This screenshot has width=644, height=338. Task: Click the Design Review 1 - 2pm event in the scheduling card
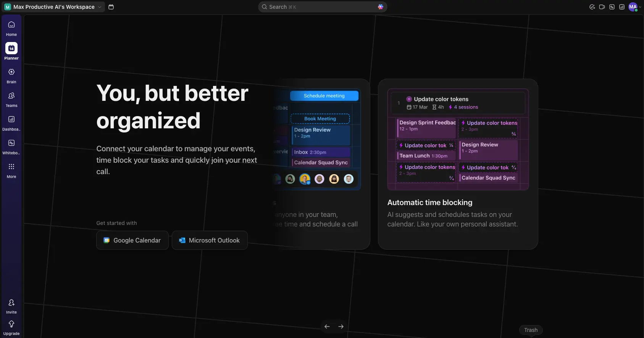click(321, 135)
